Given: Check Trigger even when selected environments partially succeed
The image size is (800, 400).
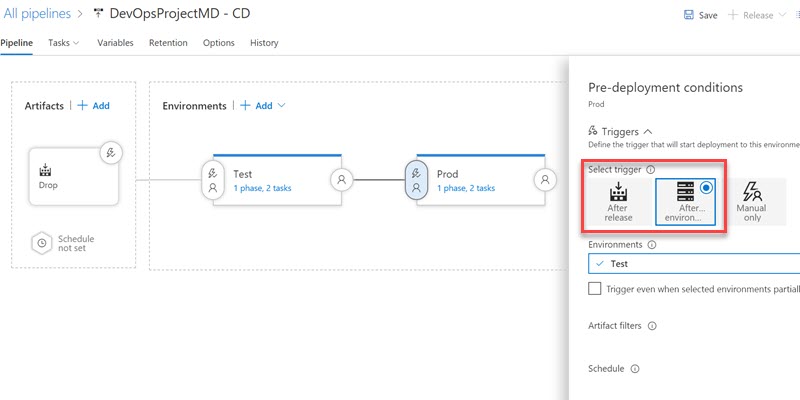Looking at the screenshot, I should (594, 289).
